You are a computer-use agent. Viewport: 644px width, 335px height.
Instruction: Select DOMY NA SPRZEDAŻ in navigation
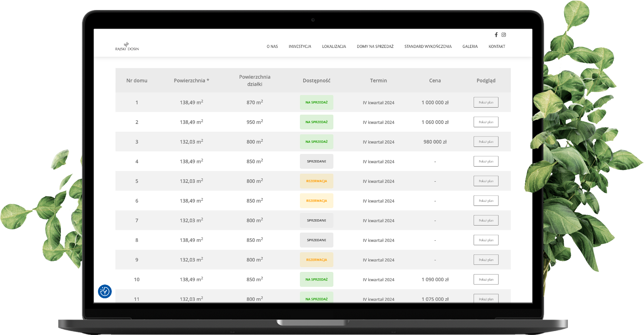pyautogui.click(x=375, y=47)
